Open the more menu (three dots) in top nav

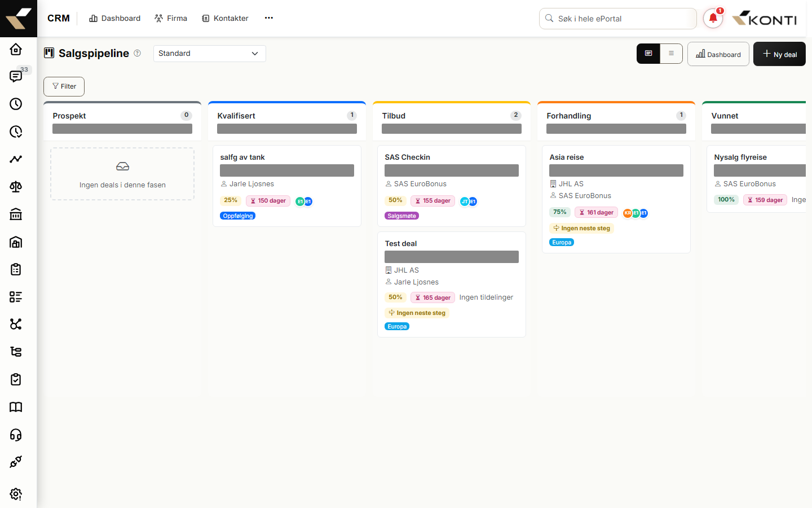[269, 18]
